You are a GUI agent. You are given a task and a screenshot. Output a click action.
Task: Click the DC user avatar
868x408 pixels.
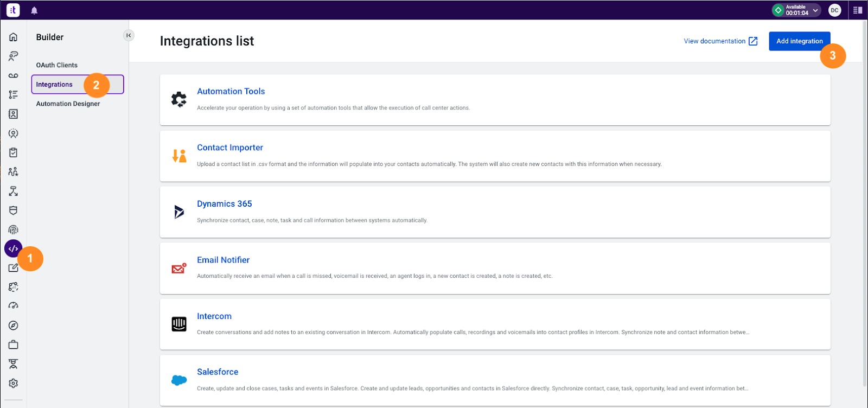(834, 10)
